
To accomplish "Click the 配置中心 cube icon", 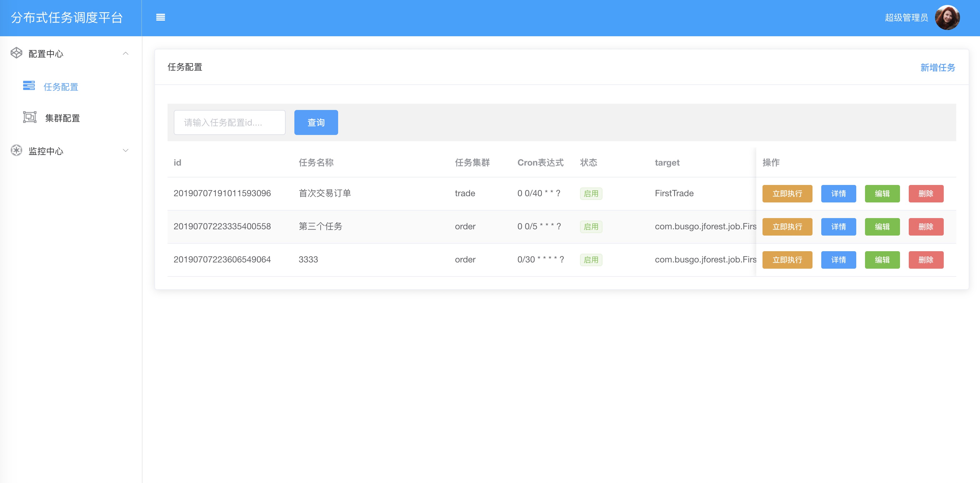I will 16,53.
